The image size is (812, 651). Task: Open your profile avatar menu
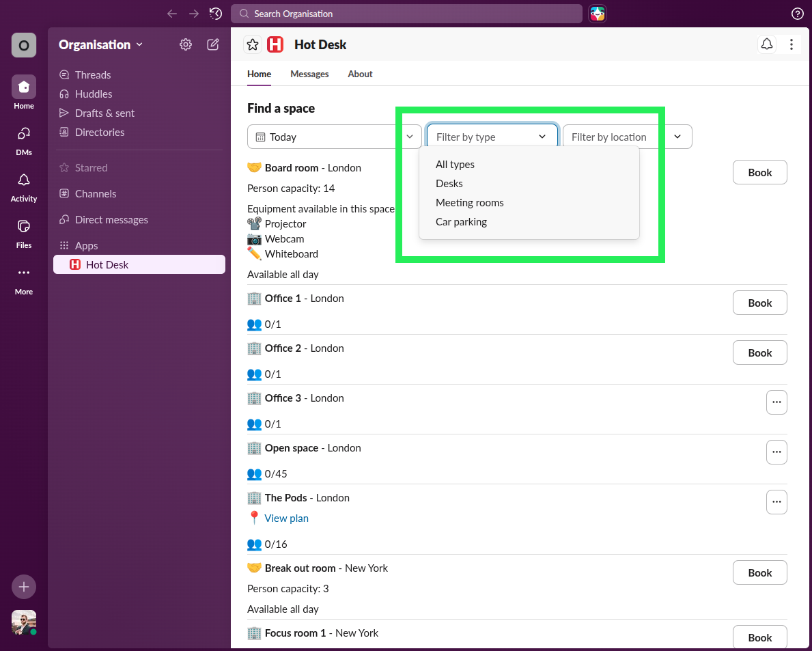(x=23, y=622)
